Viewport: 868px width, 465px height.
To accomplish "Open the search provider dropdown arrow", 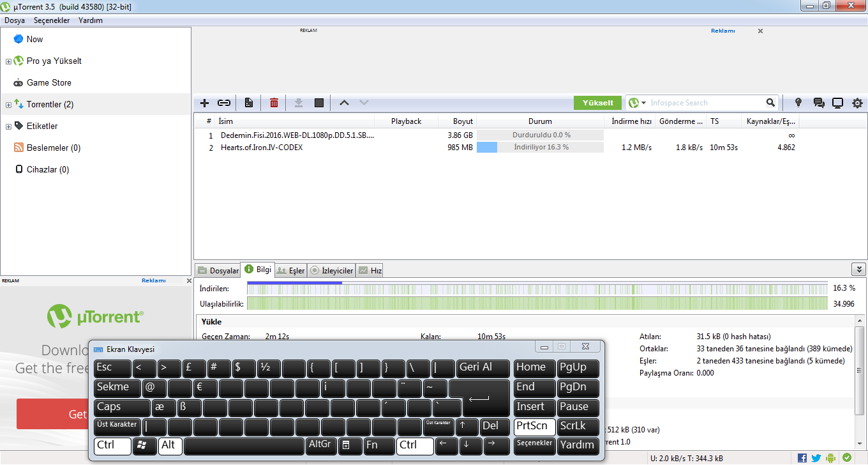I will click(x=644, y=103).
